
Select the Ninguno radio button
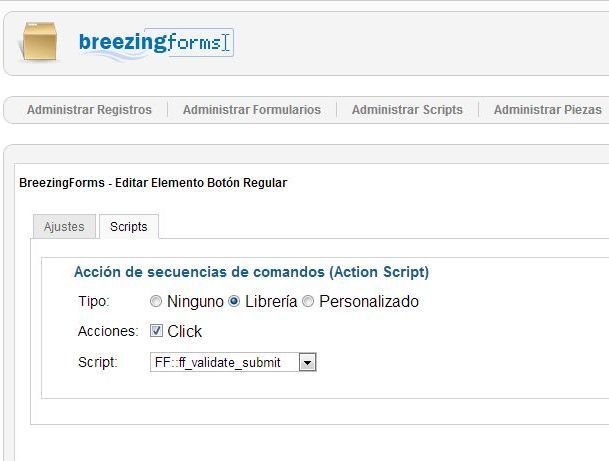tap(156, 301)
